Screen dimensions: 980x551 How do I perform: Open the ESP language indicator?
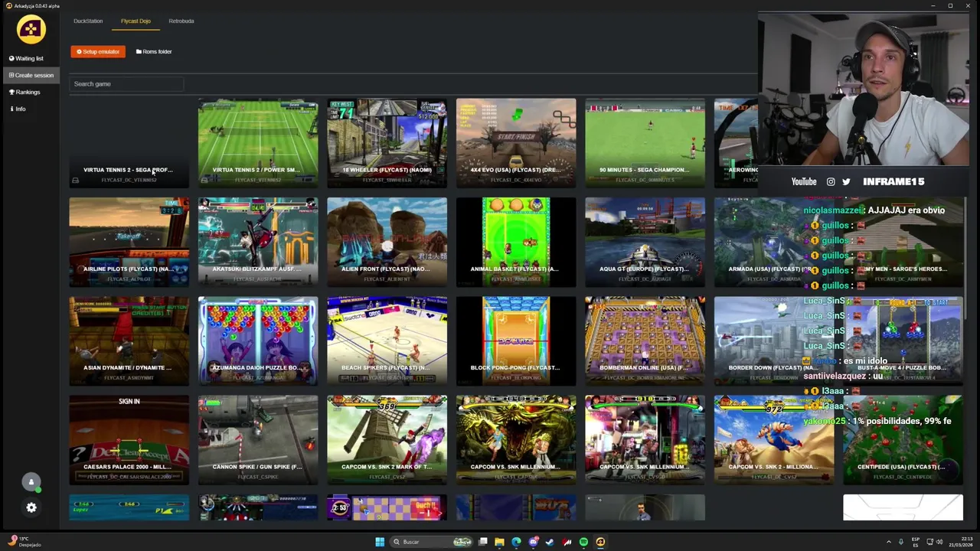(x=915, y=542)
